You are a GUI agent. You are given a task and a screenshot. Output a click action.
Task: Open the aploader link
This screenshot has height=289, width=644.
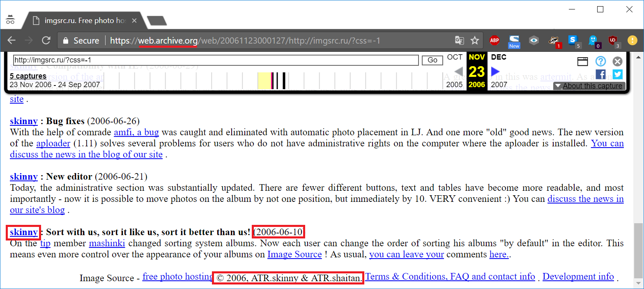click(x=53, y=143)
